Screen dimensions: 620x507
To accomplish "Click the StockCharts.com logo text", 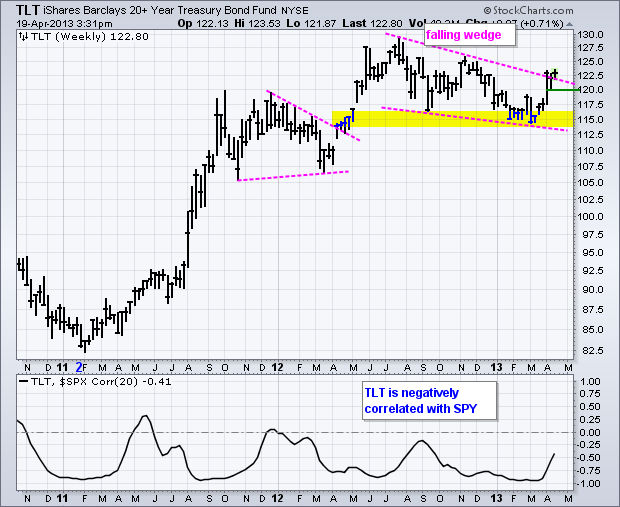I will coord(529,10).
